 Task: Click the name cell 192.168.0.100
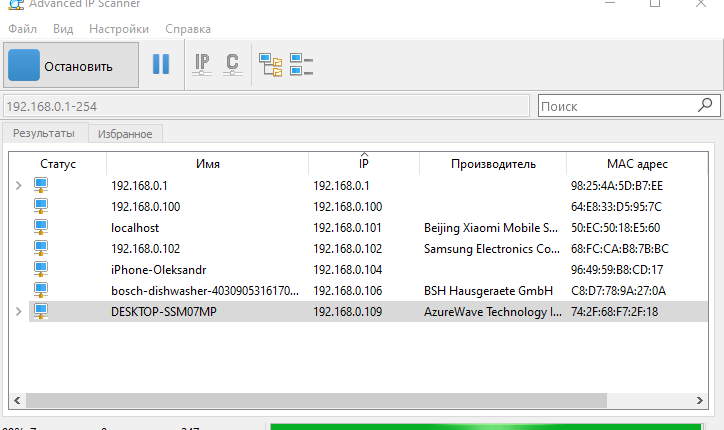pos(145,207)
